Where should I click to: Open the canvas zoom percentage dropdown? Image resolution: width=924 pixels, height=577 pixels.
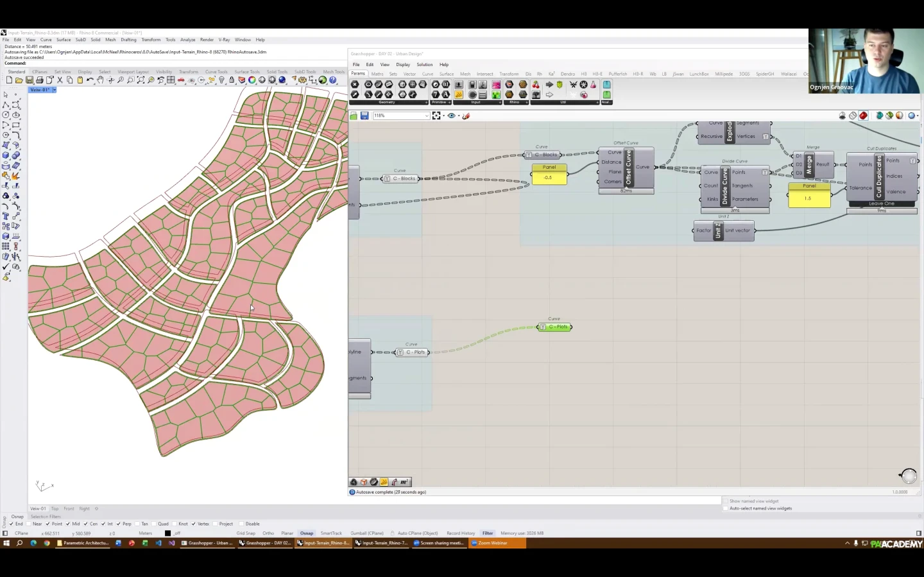pos(426,116)
